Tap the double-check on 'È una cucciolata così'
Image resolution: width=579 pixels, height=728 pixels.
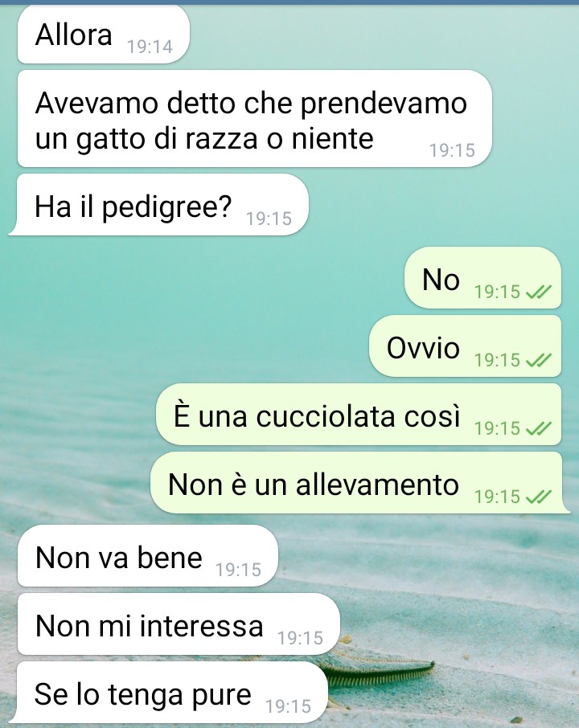tap(539, 428)
